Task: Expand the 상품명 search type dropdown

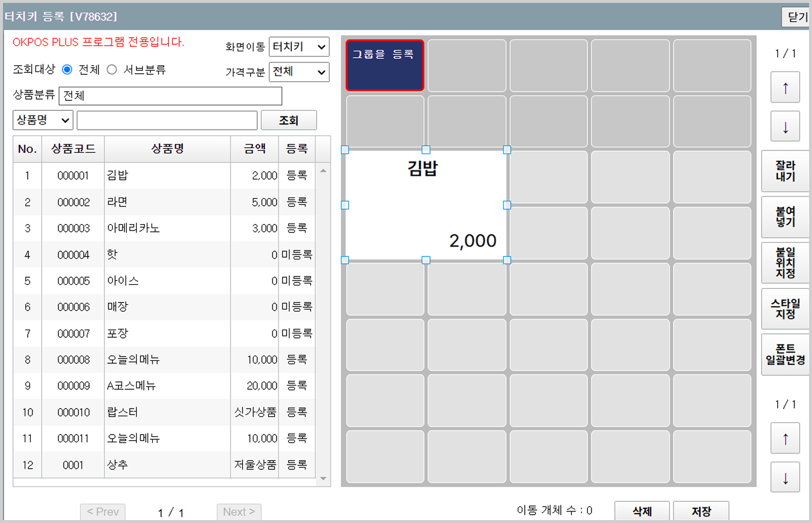Action: tap(43, 120)
